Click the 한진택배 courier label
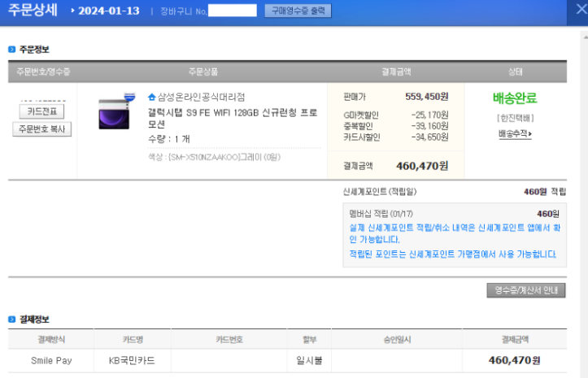The image size is (588, 378). [x=516, y=118]
